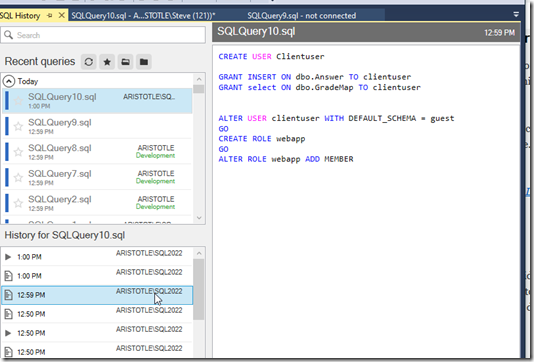534x362 pixels.
Task: Click the GRANT select ON dbo.GradeMap line
Action: pos(319,88)
